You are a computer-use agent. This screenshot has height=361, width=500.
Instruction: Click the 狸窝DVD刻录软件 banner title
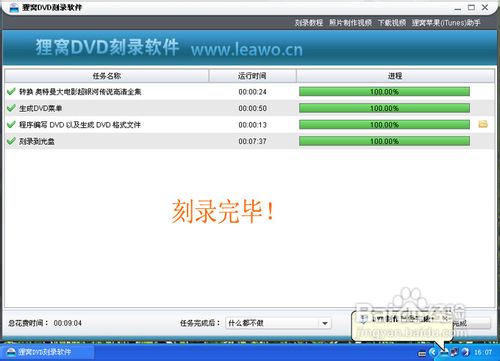pyautogui.click(x=107, y=47)
